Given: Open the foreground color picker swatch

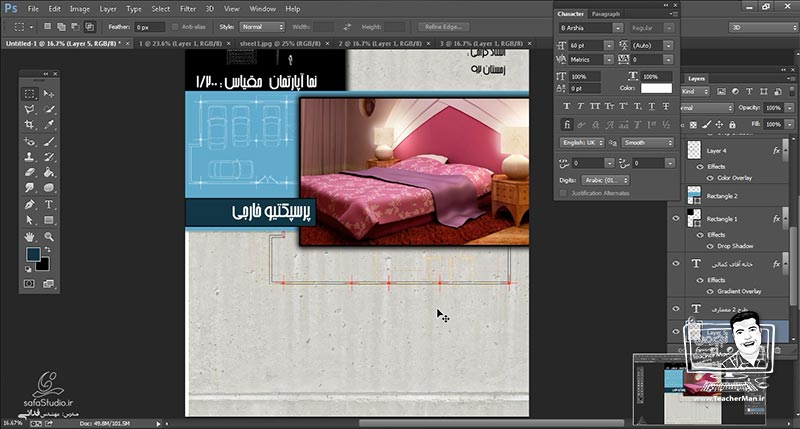Looking at the screenshot, I should coord(33,254).
